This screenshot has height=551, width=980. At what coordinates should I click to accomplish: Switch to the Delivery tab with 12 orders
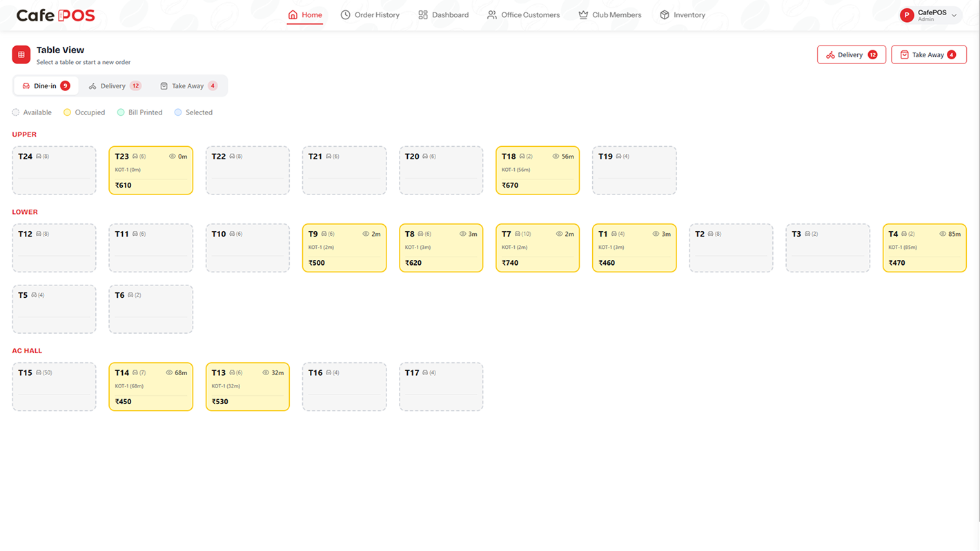[x=115, y=86]
